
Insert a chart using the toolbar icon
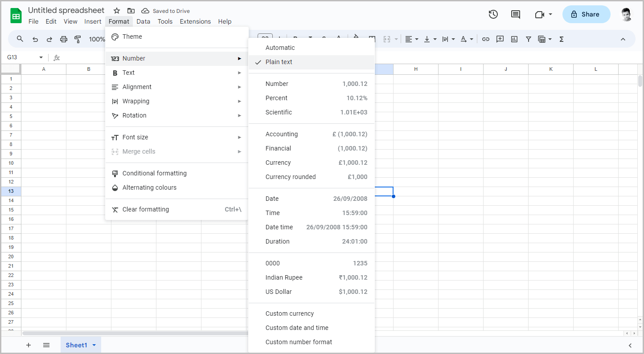coord(514,39)
